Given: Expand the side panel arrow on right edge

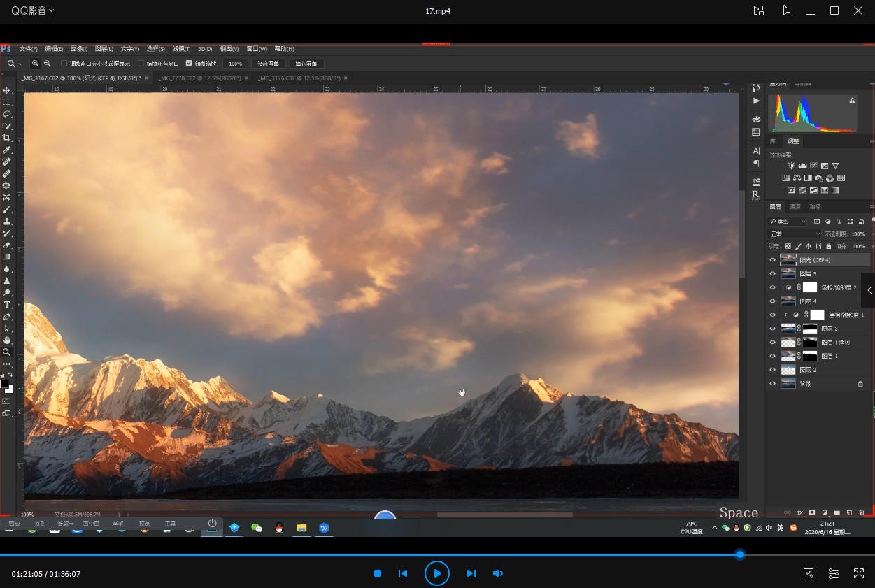Looking at the screenshot, I should tap(869, 290).
